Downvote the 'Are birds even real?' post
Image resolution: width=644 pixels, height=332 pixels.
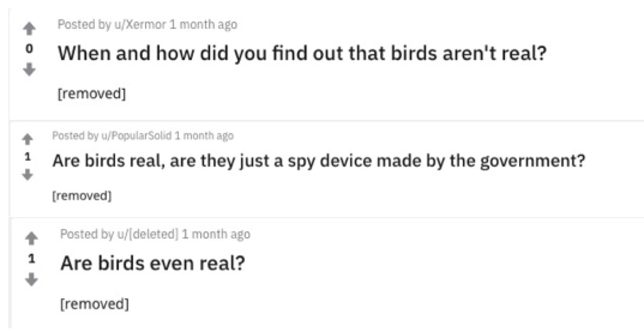click(30, 279)
